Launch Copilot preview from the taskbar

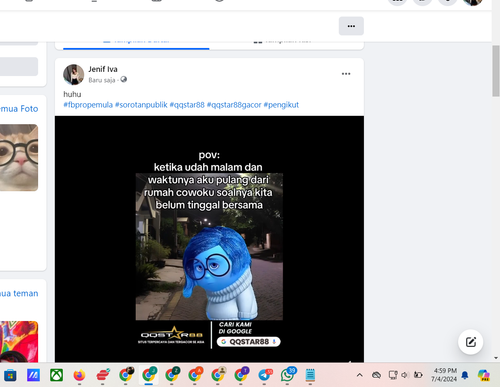[484, 375]
